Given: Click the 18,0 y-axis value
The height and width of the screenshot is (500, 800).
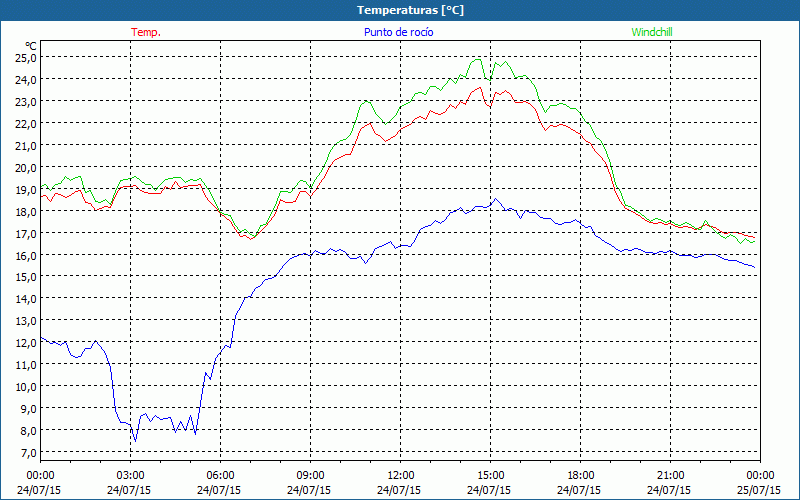Looking at the screenshot, I should [26, 211].
